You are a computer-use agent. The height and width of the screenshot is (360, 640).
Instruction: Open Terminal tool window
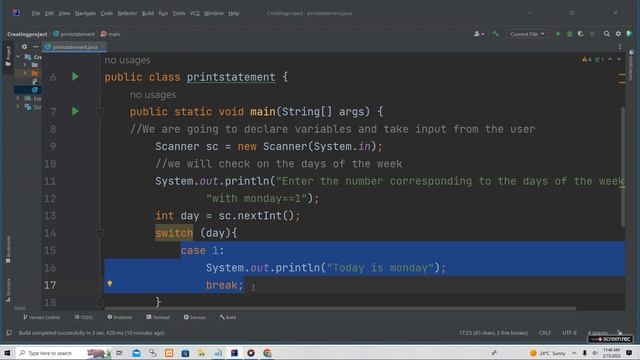158,317
